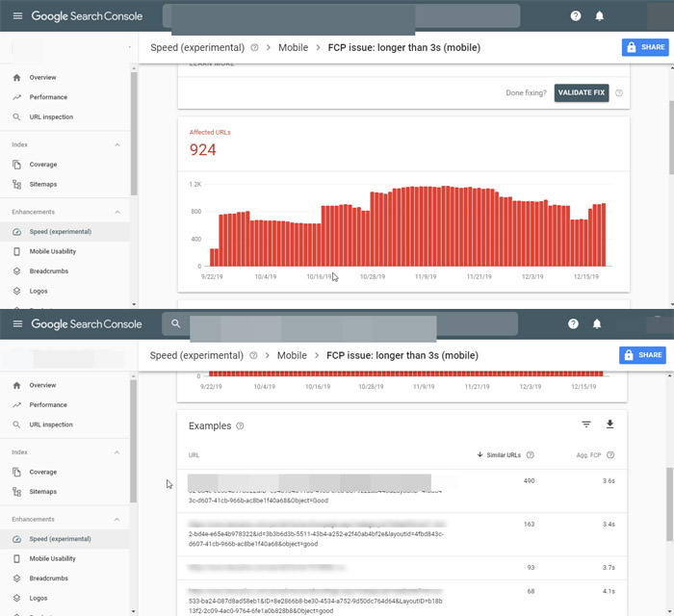This screenshot has height=616, width=674.
Task: Select Speed (experimental) in top window sidebar
Action: tap(65, 232)
